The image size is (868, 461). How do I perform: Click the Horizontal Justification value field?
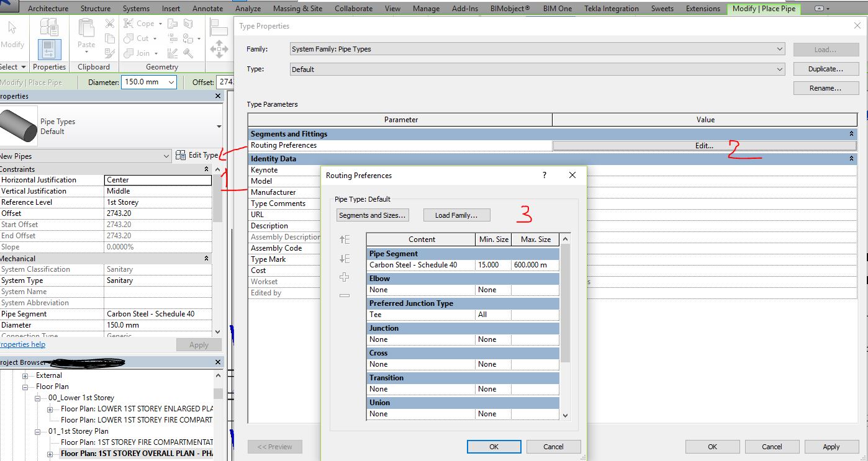[x=158, y=180]
